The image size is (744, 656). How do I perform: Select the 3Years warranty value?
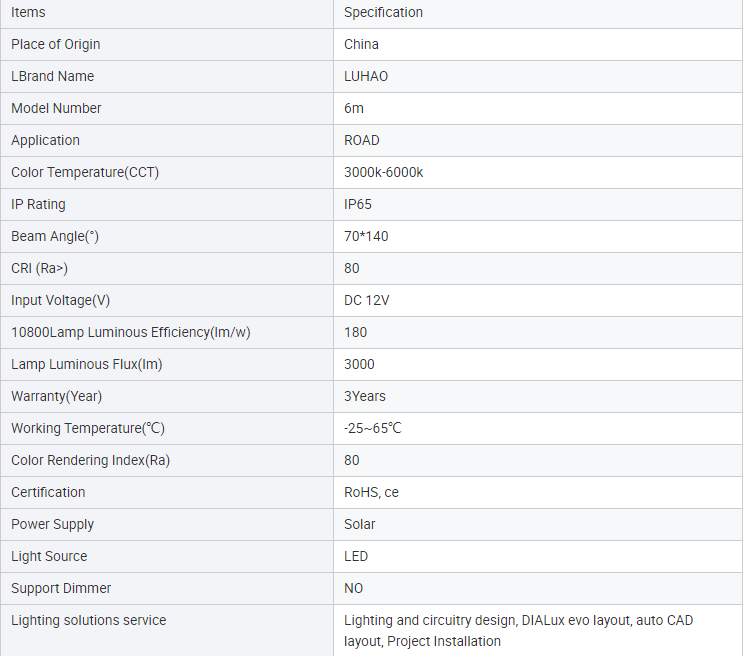(365, 397)
